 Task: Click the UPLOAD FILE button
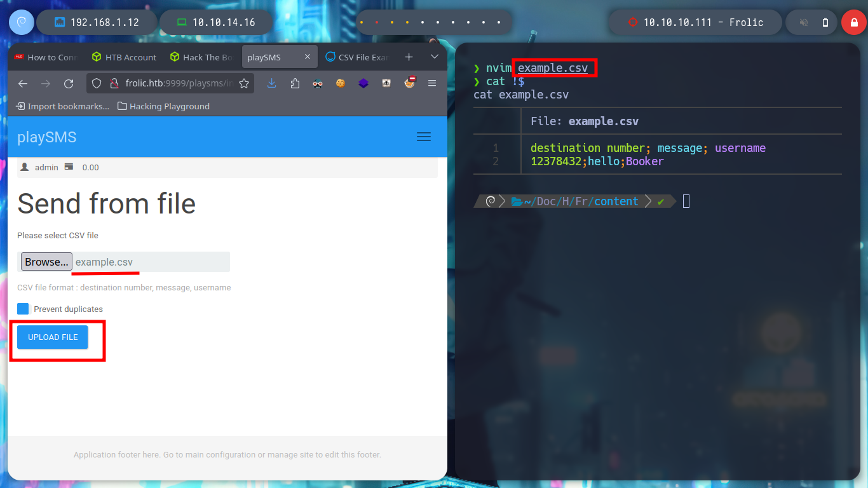click(53, 337)
